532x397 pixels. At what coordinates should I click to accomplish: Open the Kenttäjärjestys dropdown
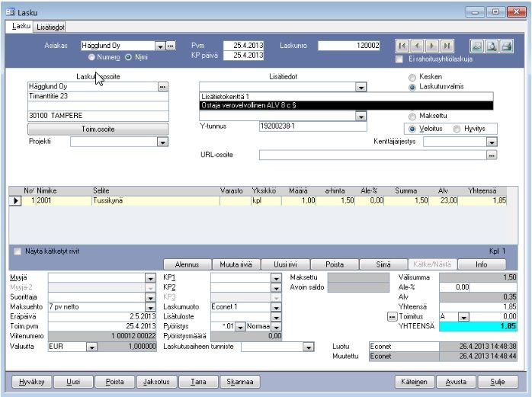492,142
